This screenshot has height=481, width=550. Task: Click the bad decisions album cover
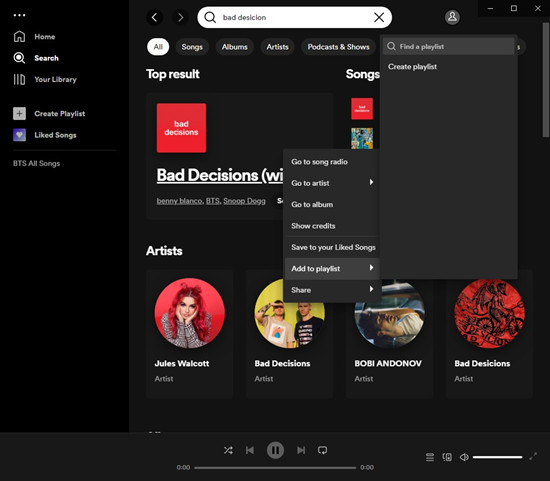tap(181, 128)
